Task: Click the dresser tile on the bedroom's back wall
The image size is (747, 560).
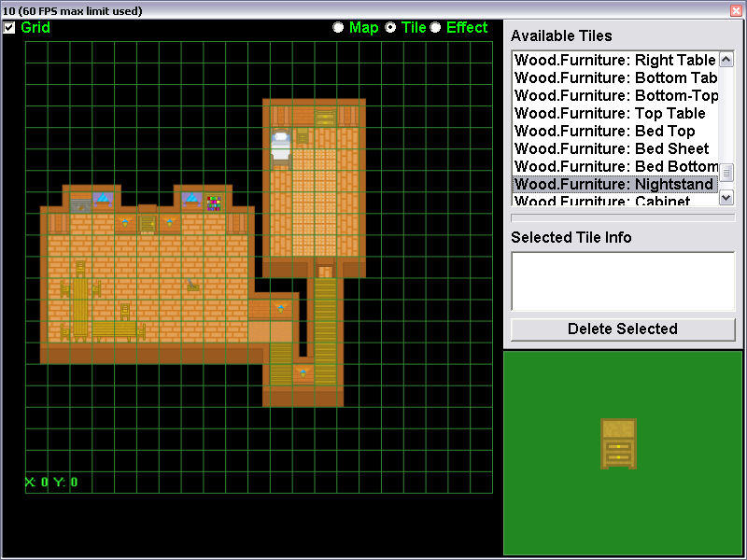Action: coord(325,117)
